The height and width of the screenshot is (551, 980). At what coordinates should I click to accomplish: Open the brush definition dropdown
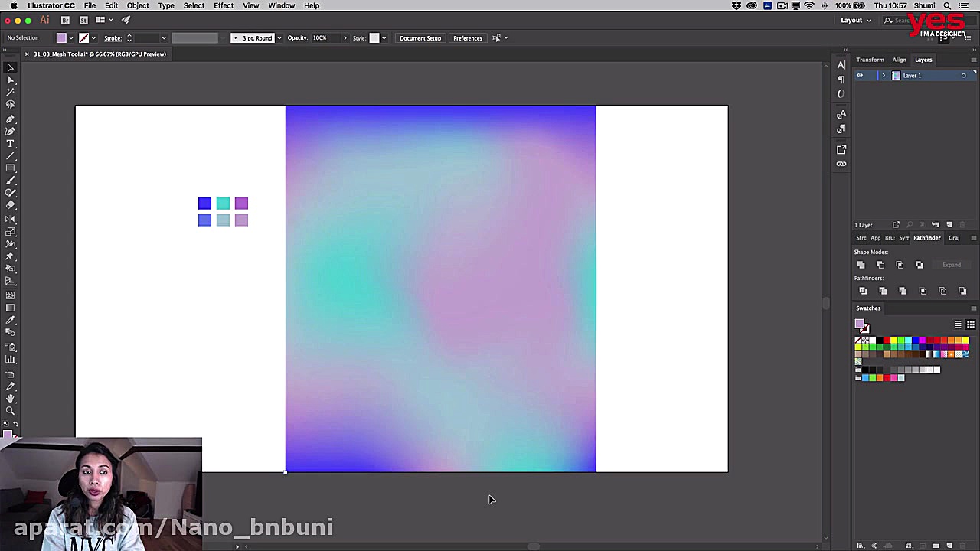click(x=279, y=37)
